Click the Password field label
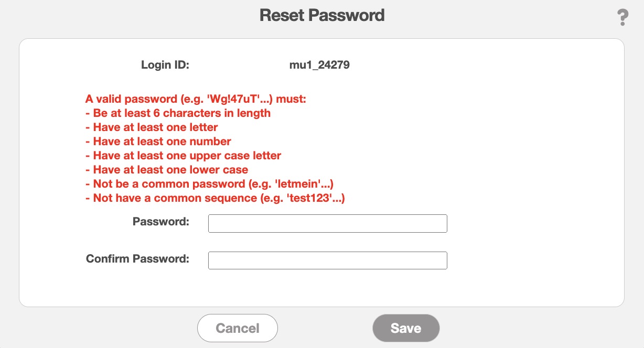Image resolution: width=644 pixels, height=348 pixels. click(x=160, y=222)
